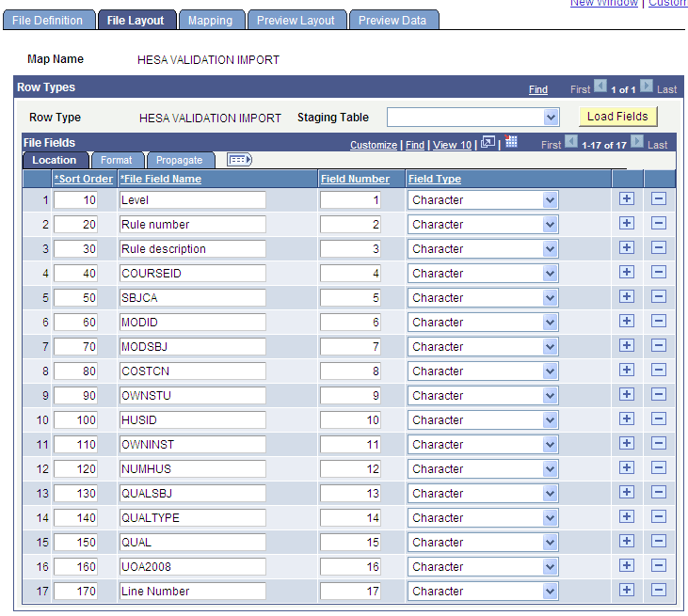Edit Sort Order value 160

pos(75,566)
